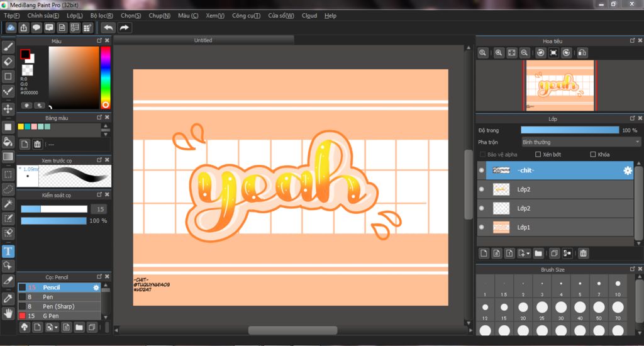Click the Redo arrow button
Viewport: 644px width, 346px height.
[x=124, y=28]
